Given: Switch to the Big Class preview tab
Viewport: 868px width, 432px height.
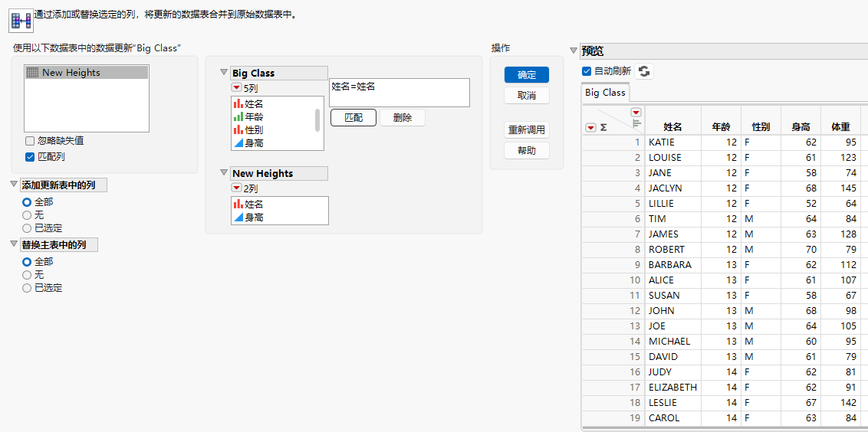Looking at the screenshot, I should tap(606, 93).
